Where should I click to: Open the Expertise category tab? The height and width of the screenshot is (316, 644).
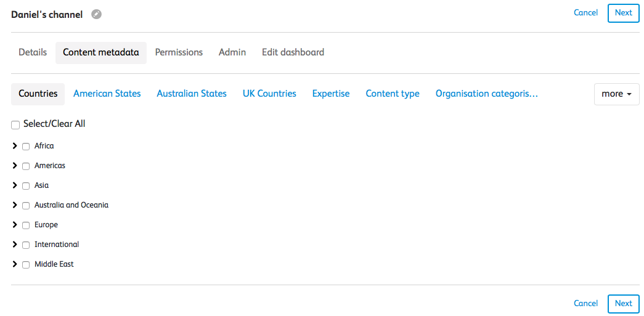pos(331,94)
